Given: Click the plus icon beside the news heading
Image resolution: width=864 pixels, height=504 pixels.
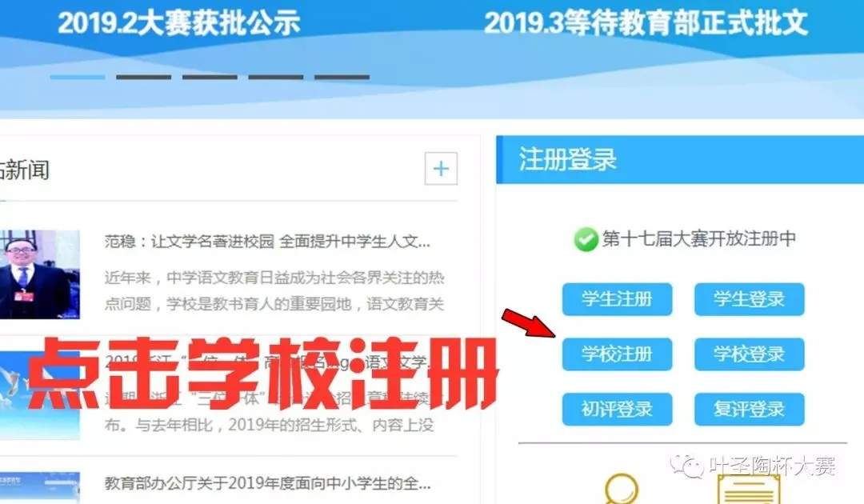Looking at the screenshot, I should pyautogui.click(x=441, y=169).
